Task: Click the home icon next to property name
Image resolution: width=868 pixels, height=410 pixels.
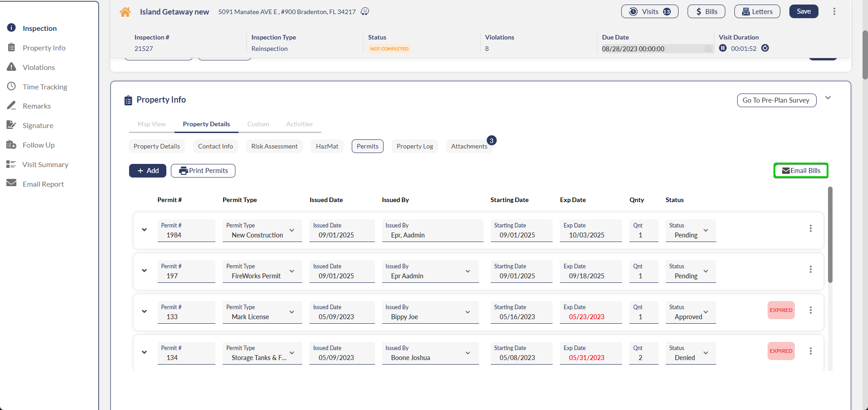Action: [125, 11]
